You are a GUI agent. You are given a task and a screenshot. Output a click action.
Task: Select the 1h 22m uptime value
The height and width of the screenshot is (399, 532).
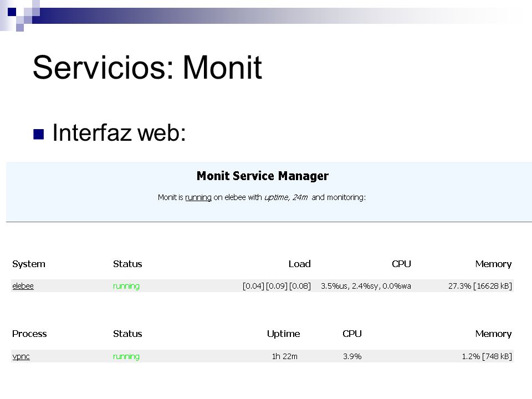pos(284,356)
